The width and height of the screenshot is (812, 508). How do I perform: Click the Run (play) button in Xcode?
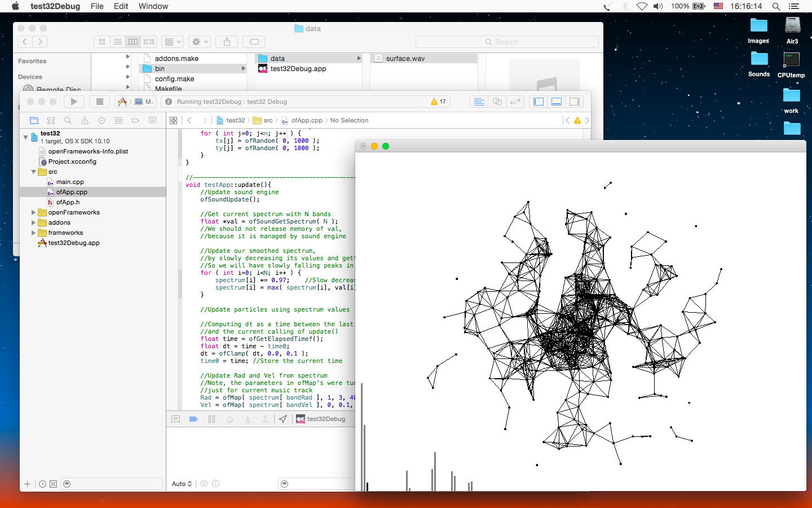pyautogui.click(x=74, y=102)
